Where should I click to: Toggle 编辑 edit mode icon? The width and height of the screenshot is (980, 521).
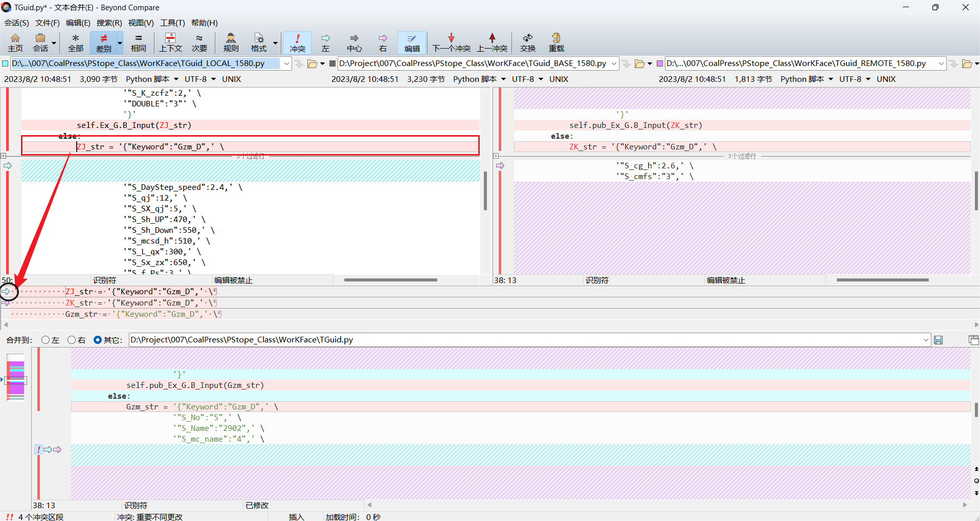coord(412,42)
